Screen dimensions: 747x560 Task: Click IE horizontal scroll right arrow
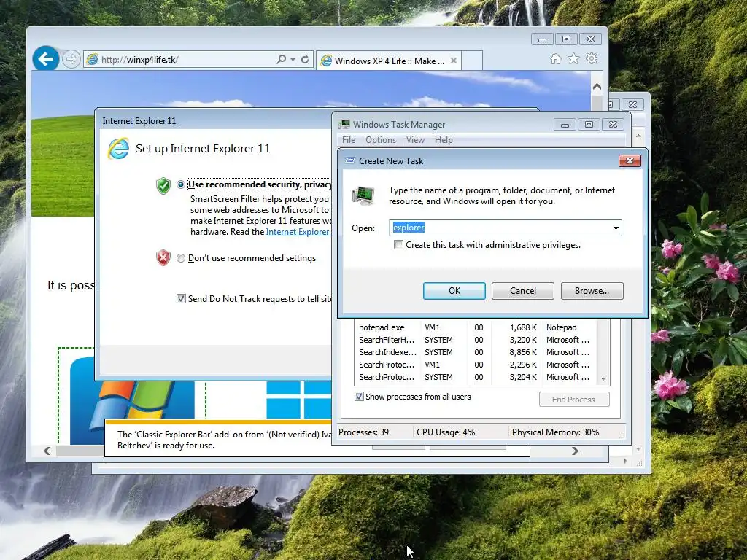(575, 451)
